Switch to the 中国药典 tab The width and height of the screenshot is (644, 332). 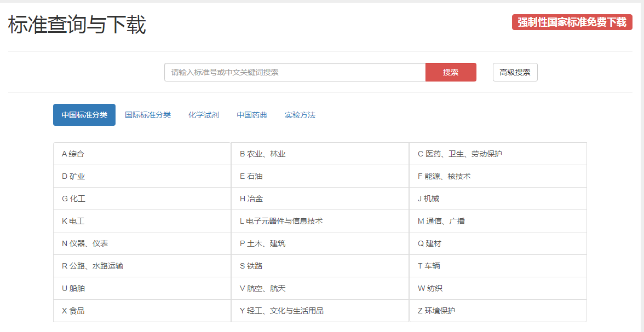(x=252, y=115)
